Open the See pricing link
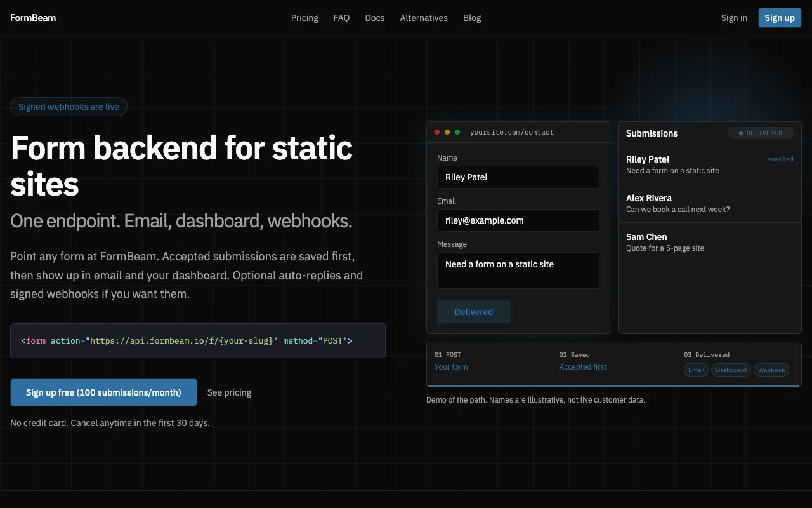 click(229, 392)
